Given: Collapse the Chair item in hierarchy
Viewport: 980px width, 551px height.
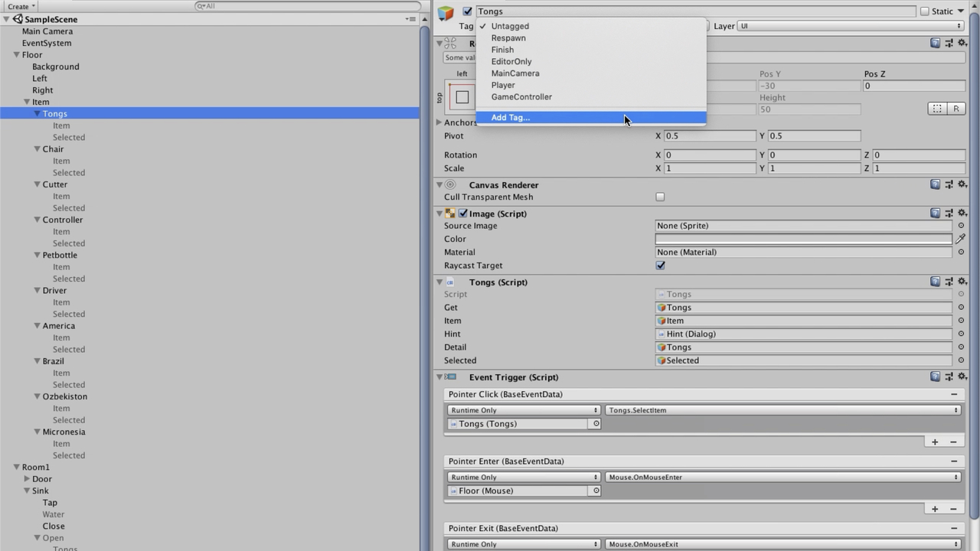Looking at the screenshot, I should [x=37, y=149].
